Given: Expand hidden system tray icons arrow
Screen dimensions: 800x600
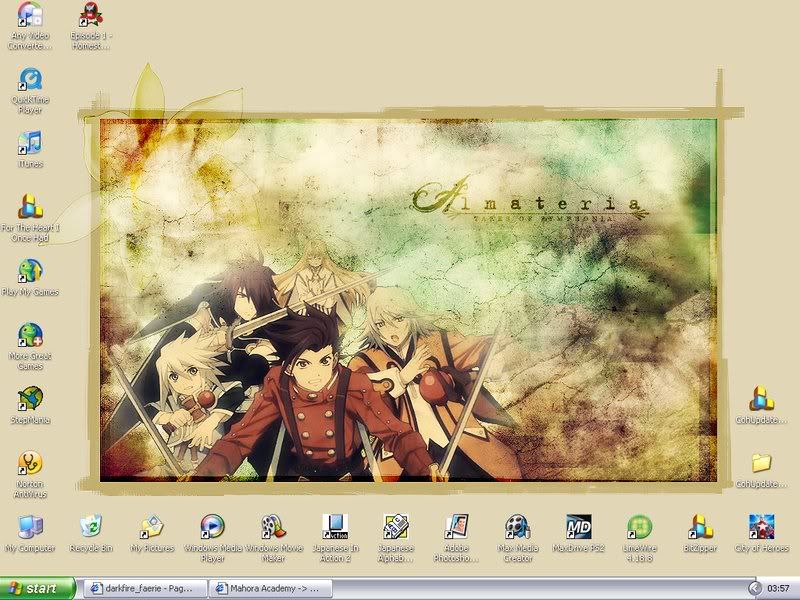Looking at the screenshot, I should (x=755, y=589).
